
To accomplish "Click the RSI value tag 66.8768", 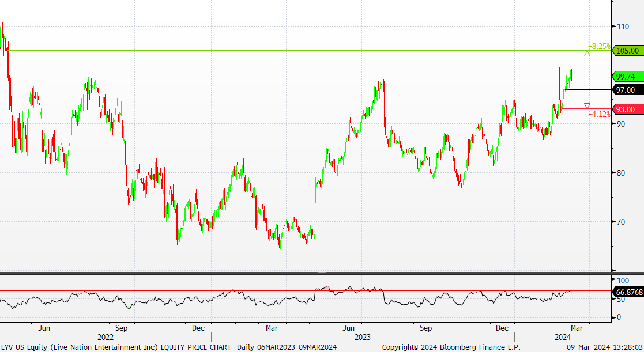I will click(x=628, y=292).
